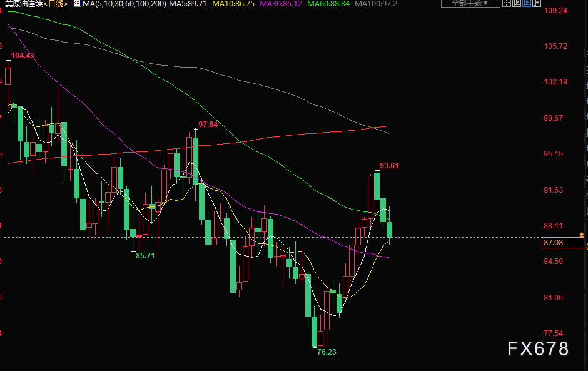Click the MA60:88.84 value
588x371 pixels.
[328, 4]
